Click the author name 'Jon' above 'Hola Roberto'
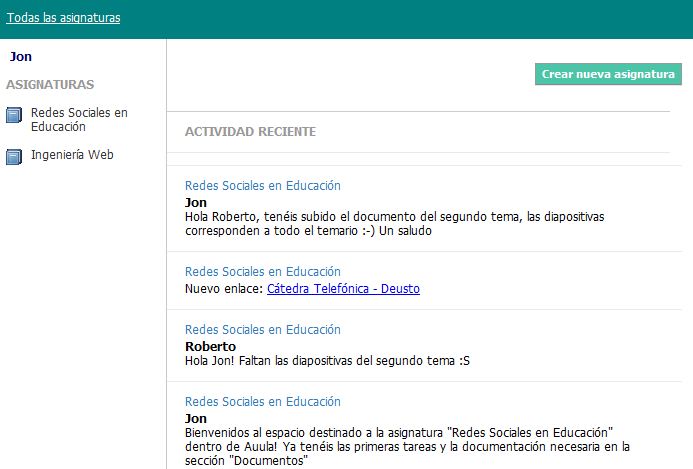The width and height of the screenshot is (693, 469). pyautogui.click(x=196, y=202)
